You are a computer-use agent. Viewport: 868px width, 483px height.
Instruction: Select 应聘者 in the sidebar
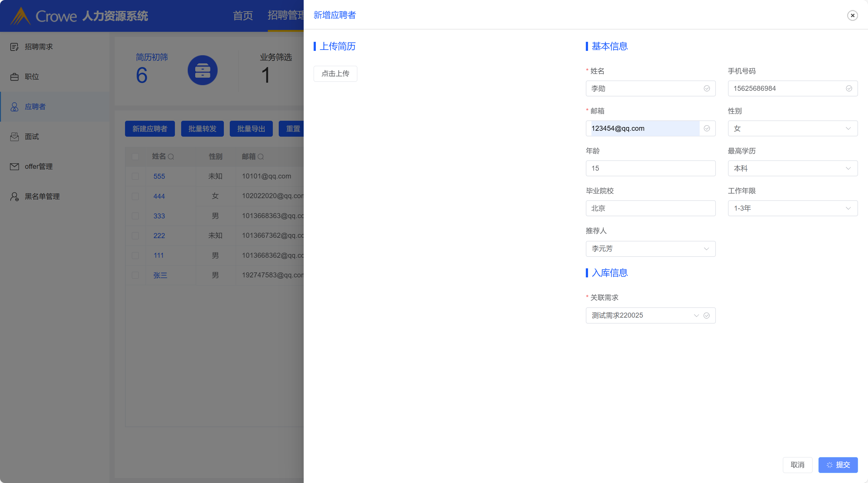pos(35,107)
